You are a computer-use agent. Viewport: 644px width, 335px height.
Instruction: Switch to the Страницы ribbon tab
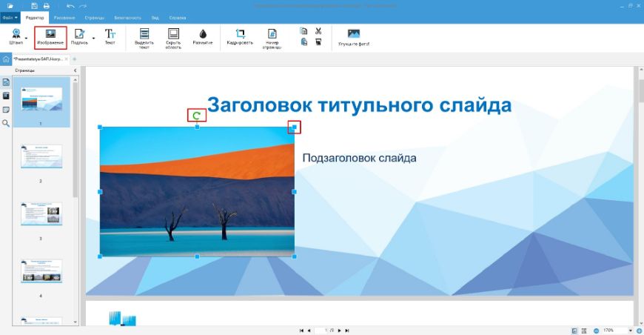95,18
